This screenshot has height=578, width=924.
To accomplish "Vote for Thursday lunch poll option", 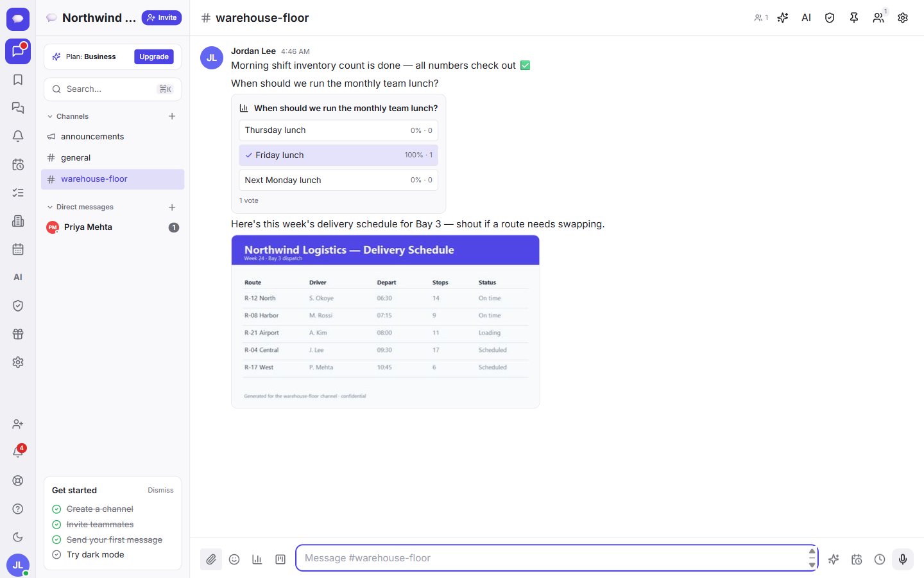I will (338, 130).
